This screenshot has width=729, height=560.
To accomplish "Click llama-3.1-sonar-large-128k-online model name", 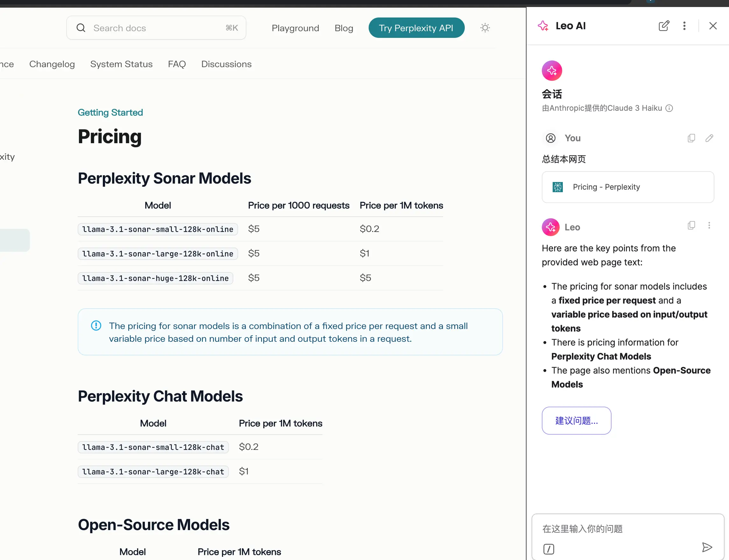I will pos(158,254).
